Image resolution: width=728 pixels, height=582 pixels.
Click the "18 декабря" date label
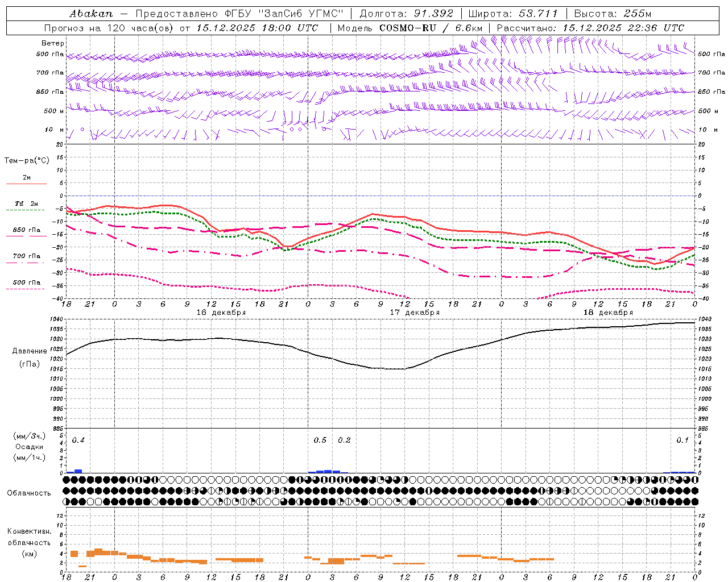click(x=608, y=313)
